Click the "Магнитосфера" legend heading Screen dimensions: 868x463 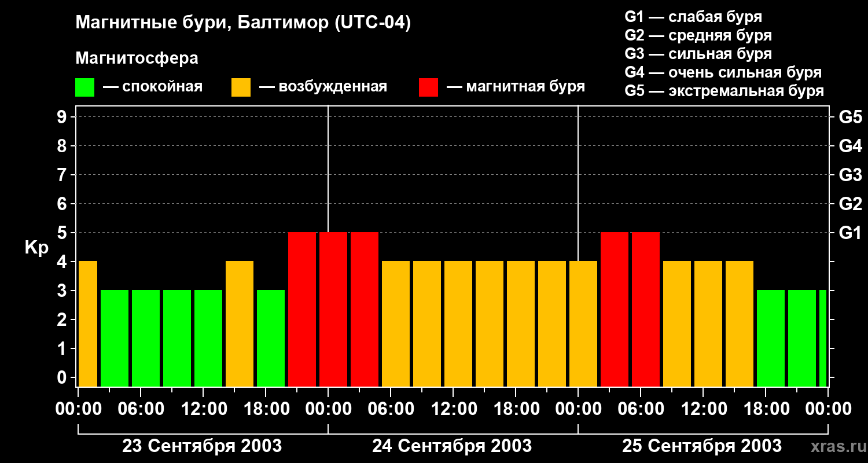coord(137,58)
